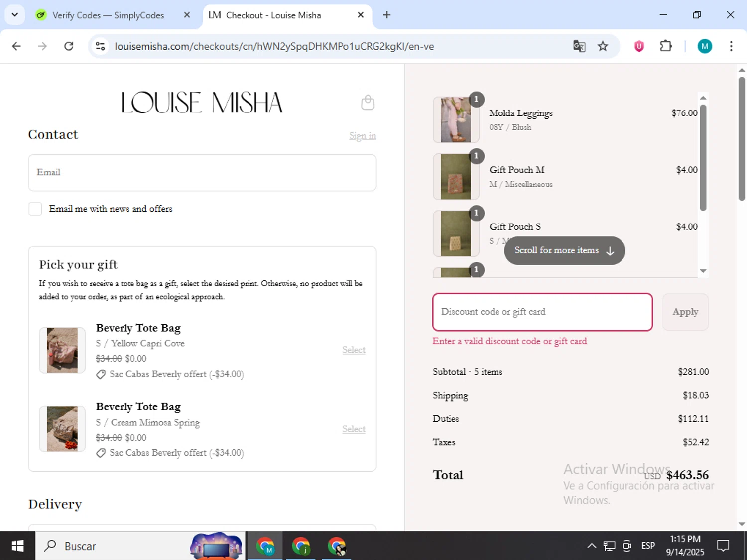
Task: Click the browser forward arrow
Action: click(42, 46)
